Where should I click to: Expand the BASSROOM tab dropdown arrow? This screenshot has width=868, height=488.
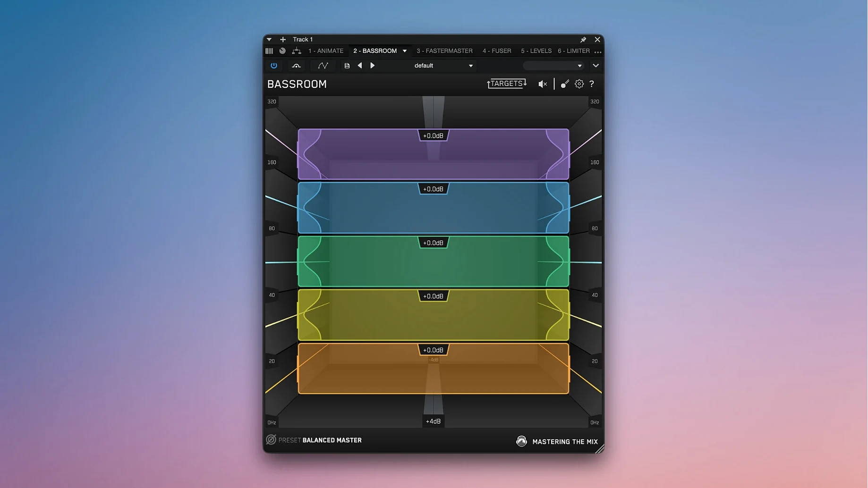(x=405, y=51)
